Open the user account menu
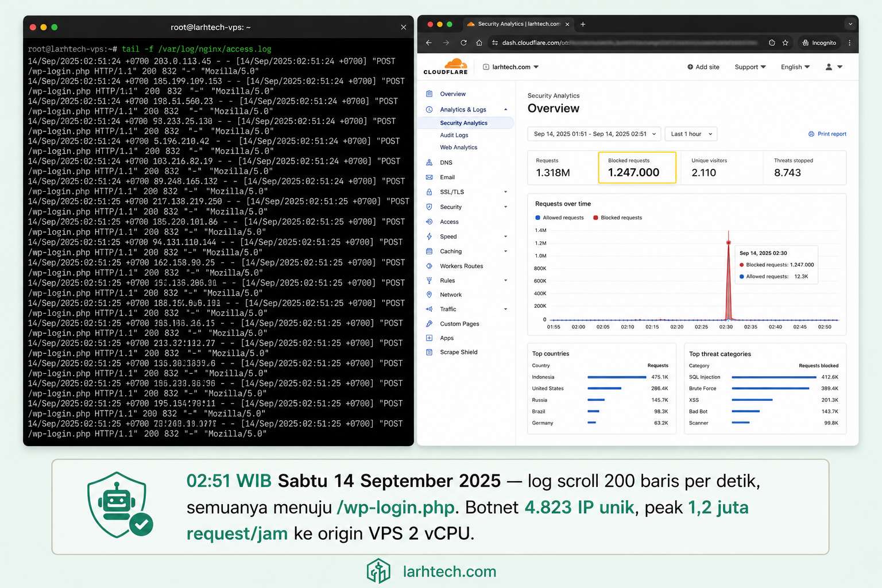The width and height of the screenshot is (882, 588). pyautogui.click(x=834, y=67)
